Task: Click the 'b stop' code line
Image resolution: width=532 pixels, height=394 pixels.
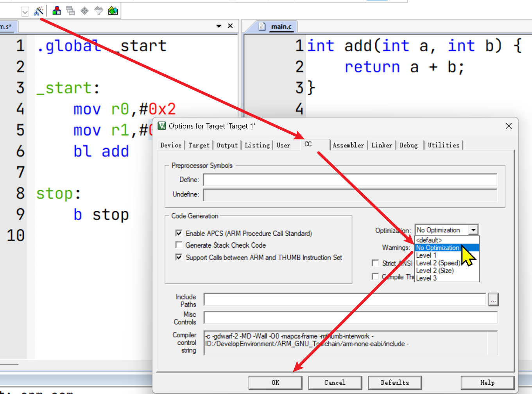Action: click(101, 214)
